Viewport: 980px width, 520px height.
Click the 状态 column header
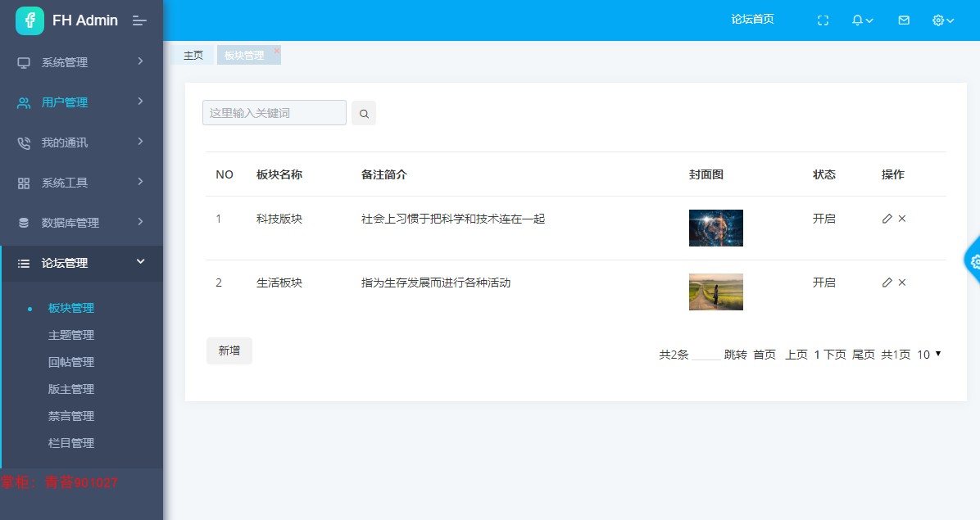823,174
